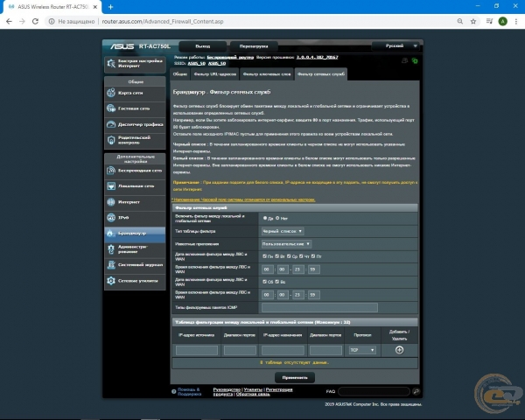Click the Выход (Logout) button
The width and height of the screenshot is (525, 420).
pyautogui.click(x=203, y=46)
